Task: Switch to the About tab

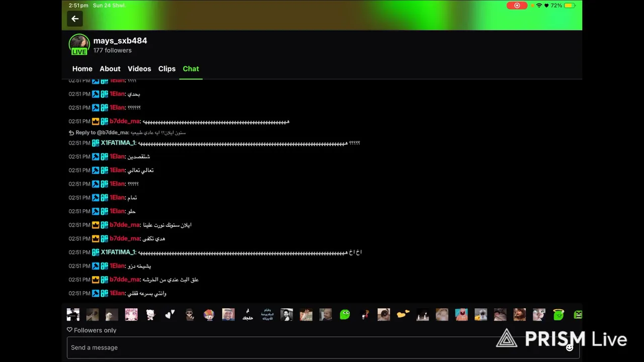Action: pos(110,69)
